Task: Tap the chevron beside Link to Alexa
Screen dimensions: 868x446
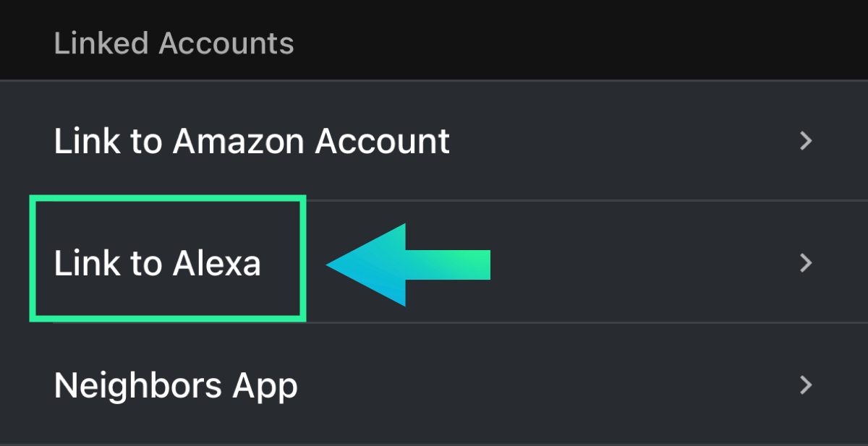Action: 806,263
